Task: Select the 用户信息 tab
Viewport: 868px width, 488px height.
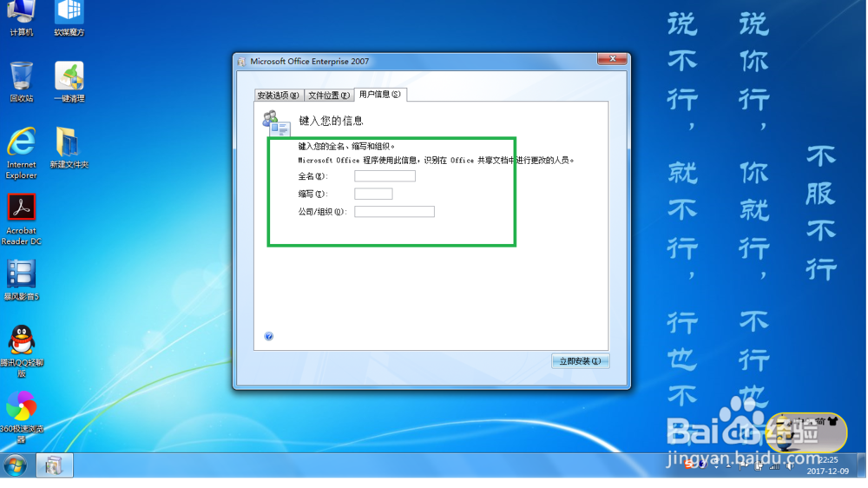Action: click(x=380, y=95)
